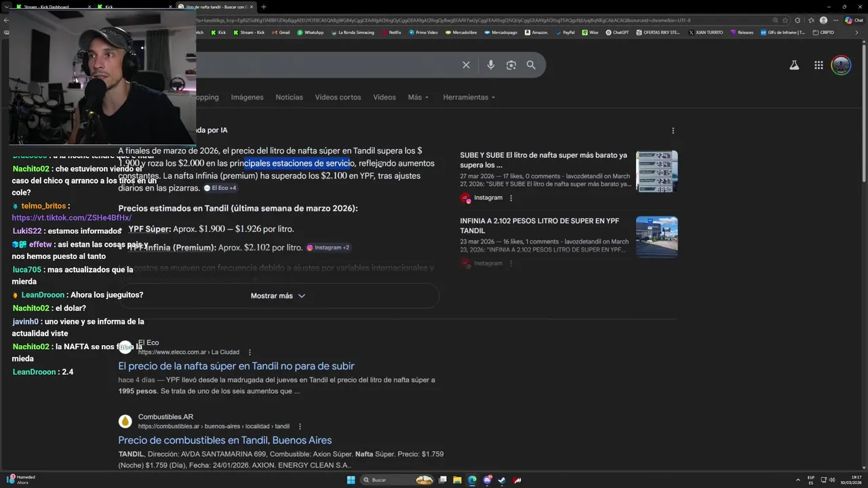Open El precio de la nafta súper result

[236, 366]
